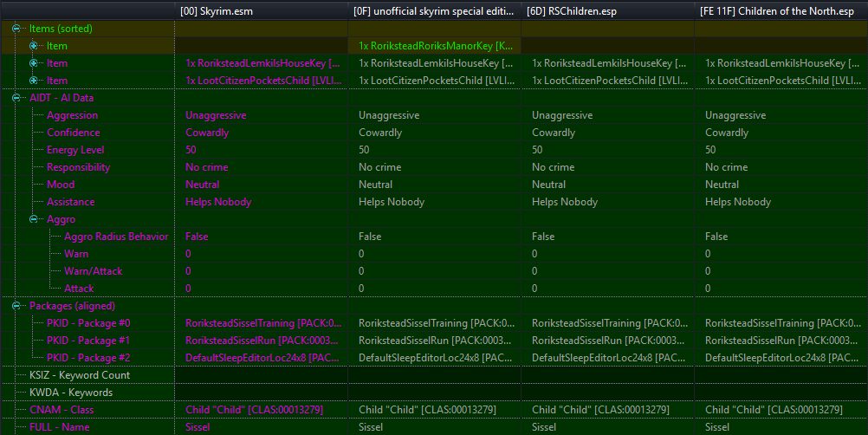Image resolution: width=868 pixels, height=435 pixels.
Task: Select the Energy Level row label
Action: (75, 150)
